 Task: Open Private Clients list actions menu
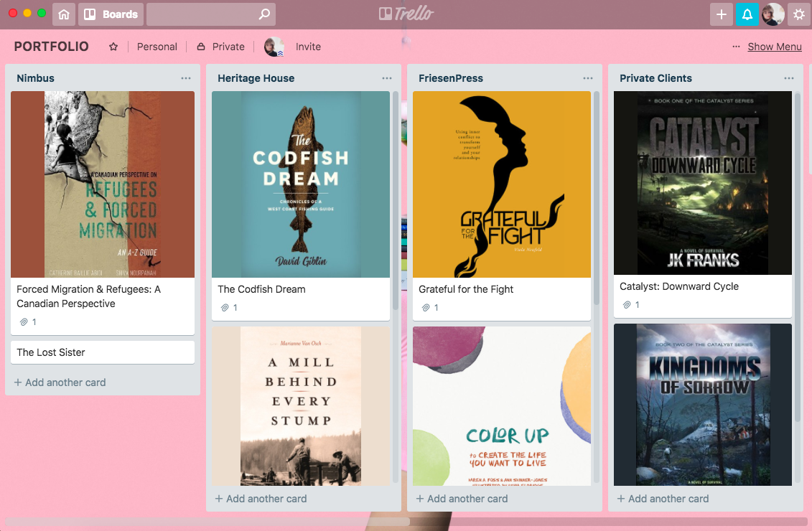[789, 78]
